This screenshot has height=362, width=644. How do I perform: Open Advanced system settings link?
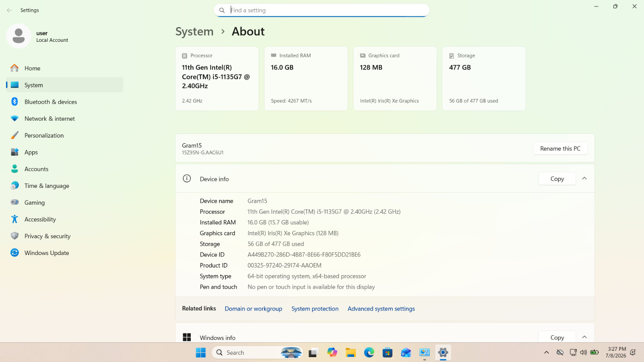(381, 309)
